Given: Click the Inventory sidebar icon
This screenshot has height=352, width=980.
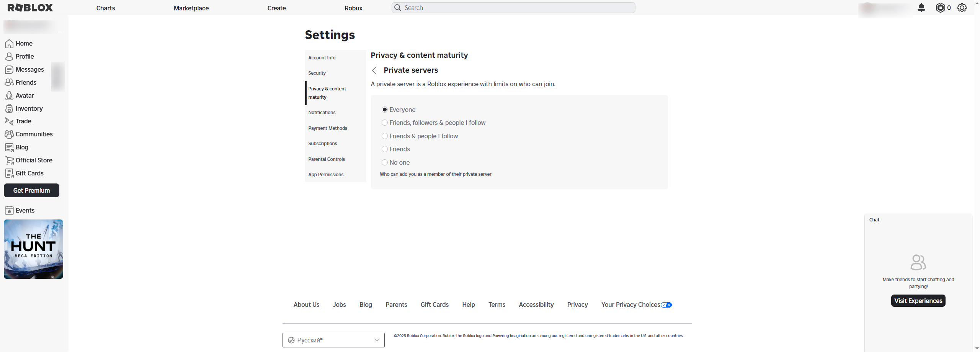Looking at the screenshot, I should pos(9,109).
